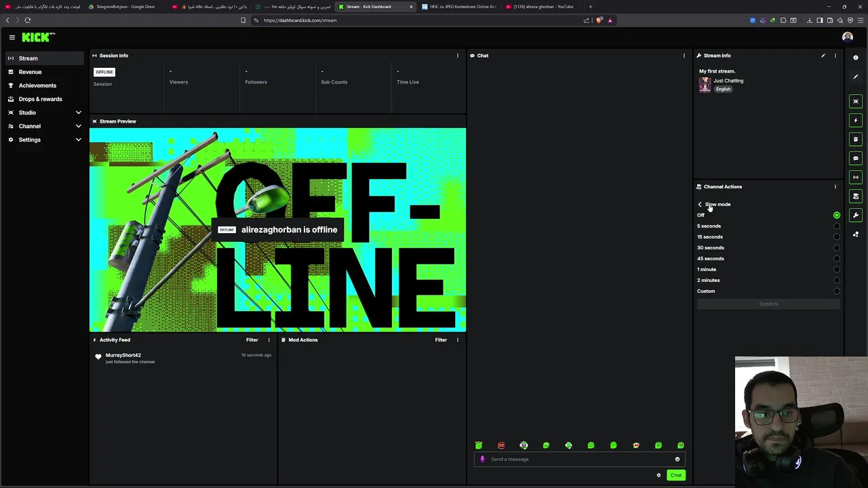Toggle the channel actions icon in right rail

(x=856, y=196)
